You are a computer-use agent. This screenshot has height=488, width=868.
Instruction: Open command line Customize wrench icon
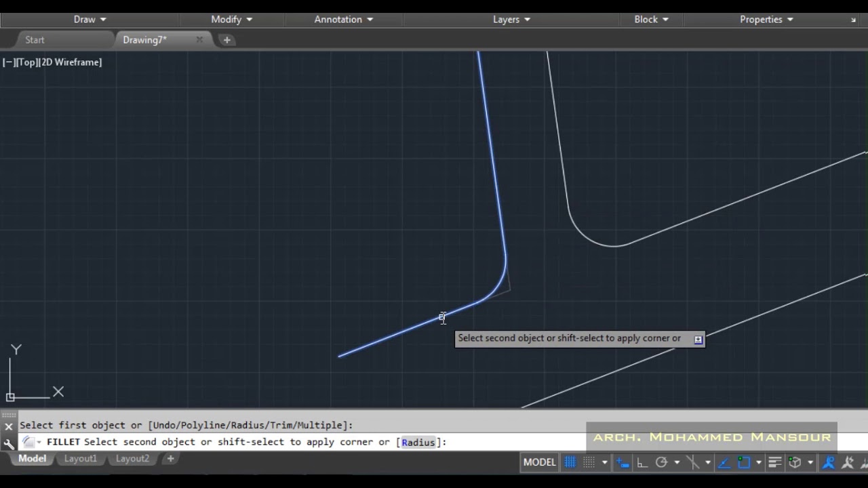8,444
